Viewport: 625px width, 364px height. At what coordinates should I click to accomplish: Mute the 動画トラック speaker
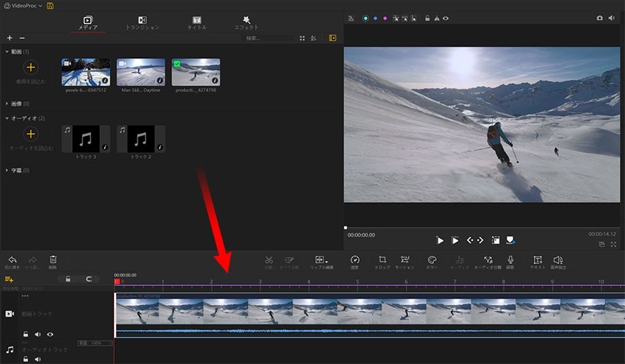(x=37, y=334)
